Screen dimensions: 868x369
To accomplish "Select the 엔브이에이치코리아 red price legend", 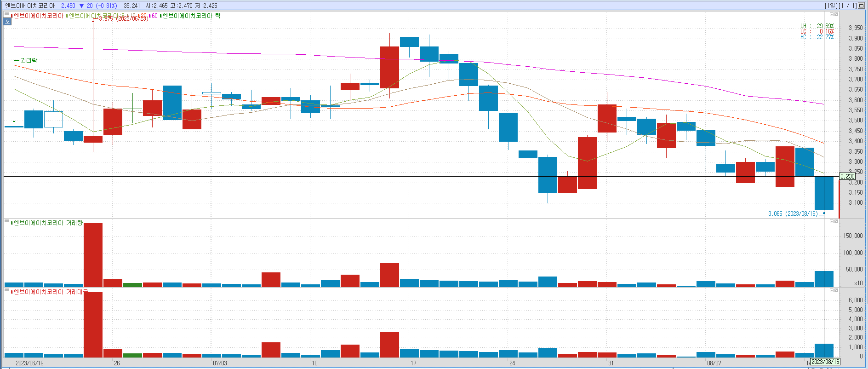I will pyautogui.click(x=39, y=16).
